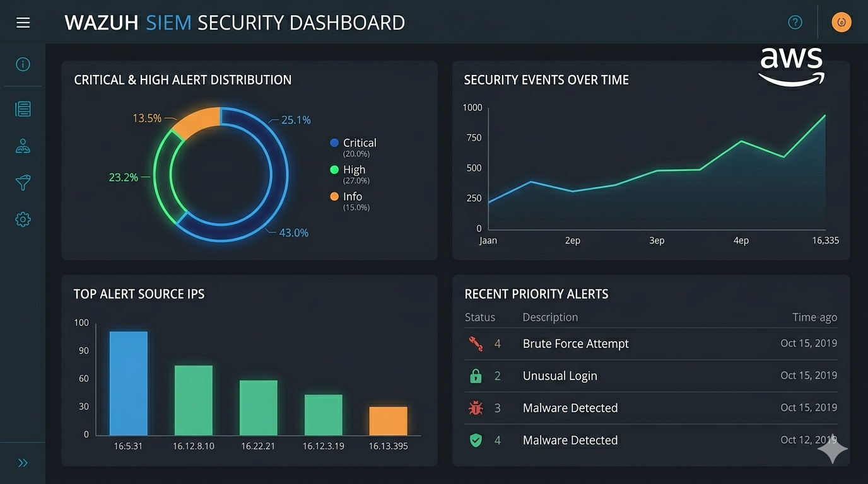Sort alerts by the Time ago column header

click(815, 317)
